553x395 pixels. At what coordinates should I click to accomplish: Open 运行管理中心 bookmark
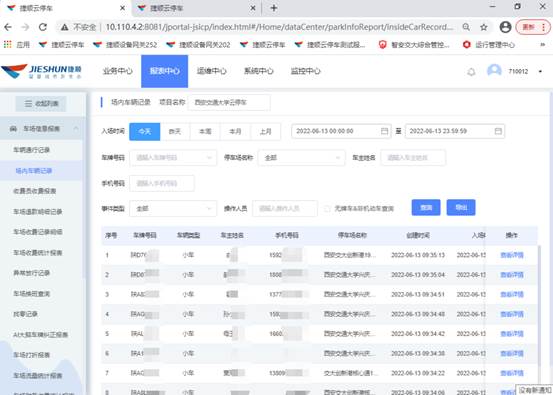click(x=489, y=44)
